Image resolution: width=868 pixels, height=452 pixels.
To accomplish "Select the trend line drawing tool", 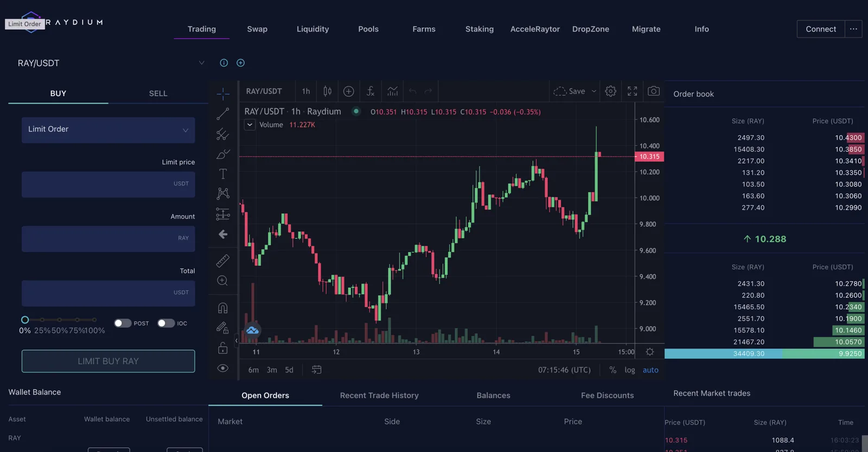I will (222, 114).
